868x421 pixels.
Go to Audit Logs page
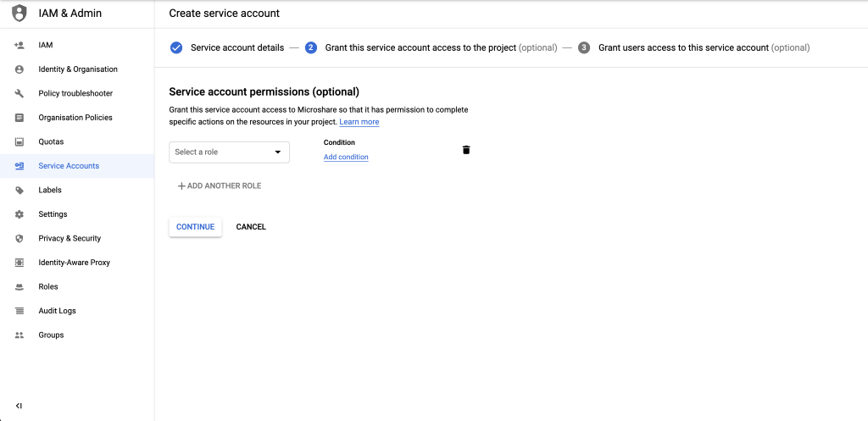point(57,311)
